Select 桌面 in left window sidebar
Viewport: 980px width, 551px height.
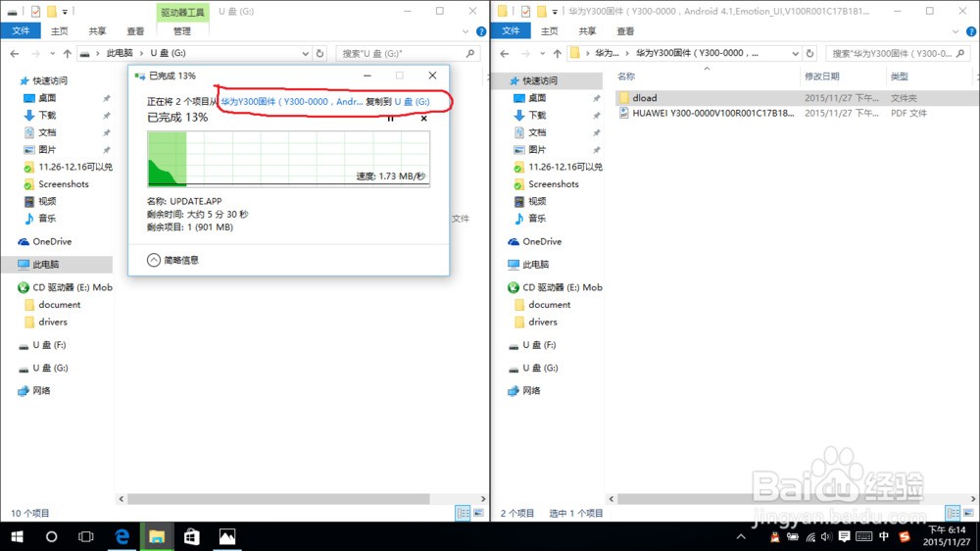click(47, 98)
